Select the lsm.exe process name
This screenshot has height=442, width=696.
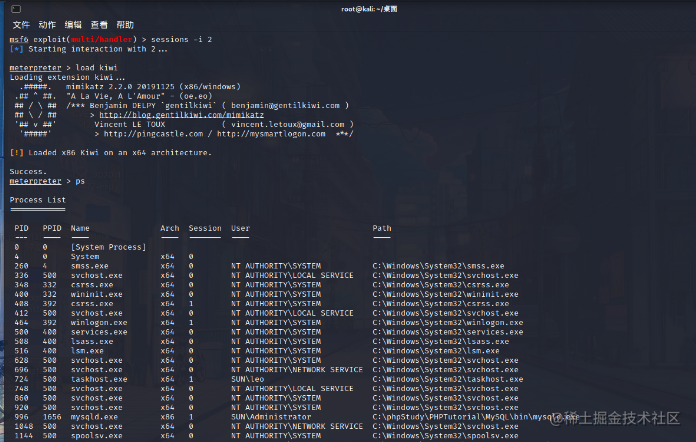click(87, 351)
